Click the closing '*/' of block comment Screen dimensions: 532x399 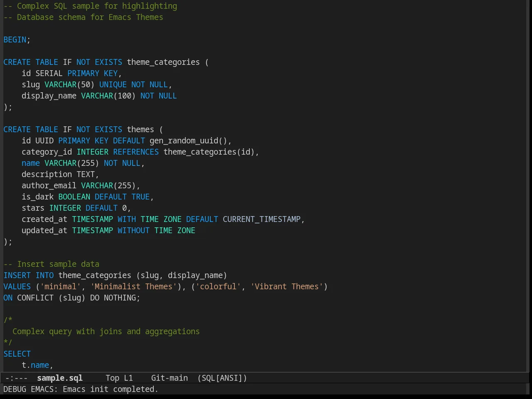(x=8, y=342)
